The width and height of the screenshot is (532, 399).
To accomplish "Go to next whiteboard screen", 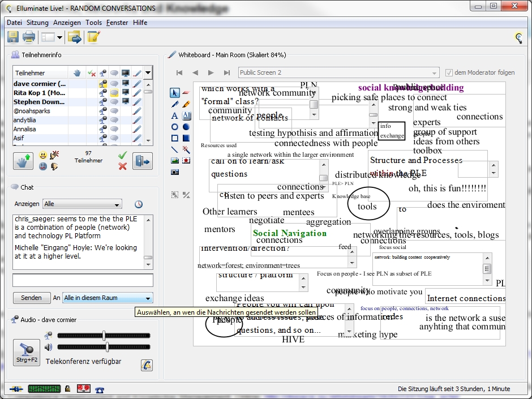I will tap(211, 72).
